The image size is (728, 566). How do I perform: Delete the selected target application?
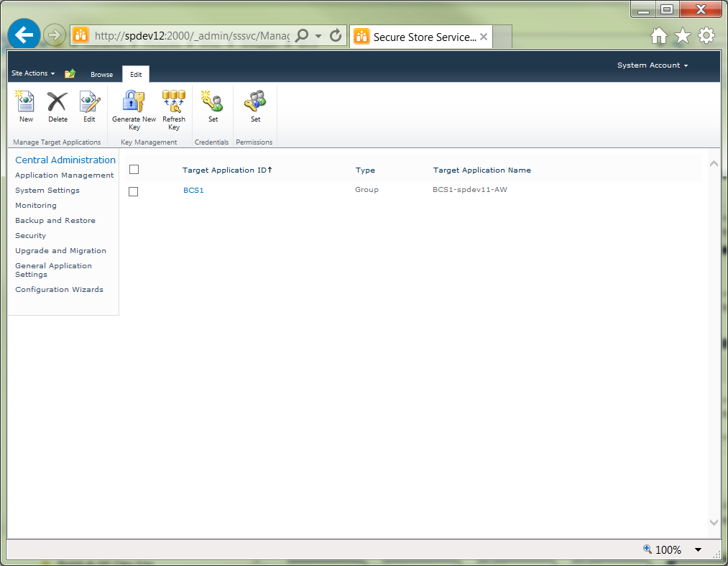[57, 101]
